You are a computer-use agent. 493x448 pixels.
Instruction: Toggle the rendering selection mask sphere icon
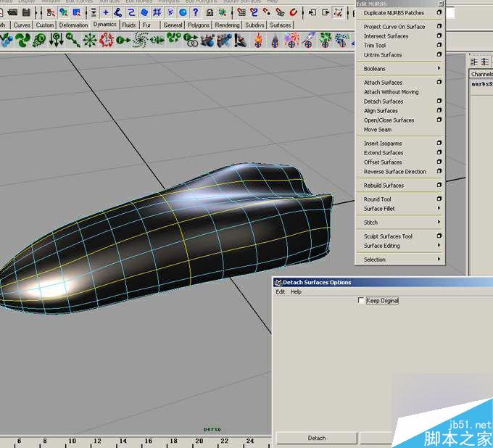click(x=183, y=12)
